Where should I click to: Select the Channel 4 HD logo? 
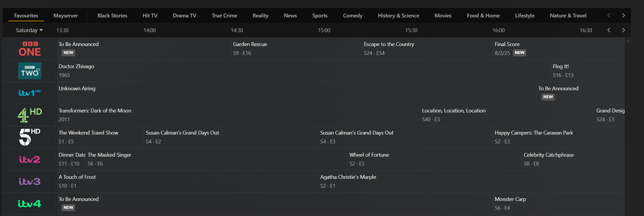(x=30, y=115)
